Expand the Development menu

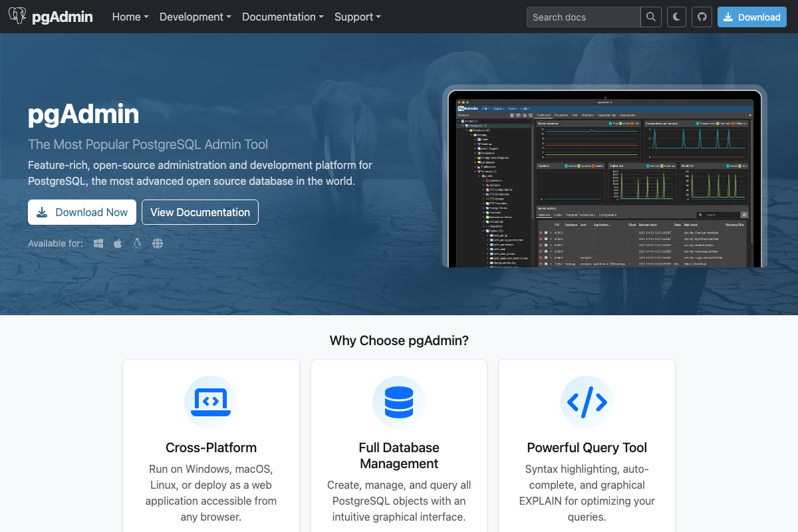[196, 17]
